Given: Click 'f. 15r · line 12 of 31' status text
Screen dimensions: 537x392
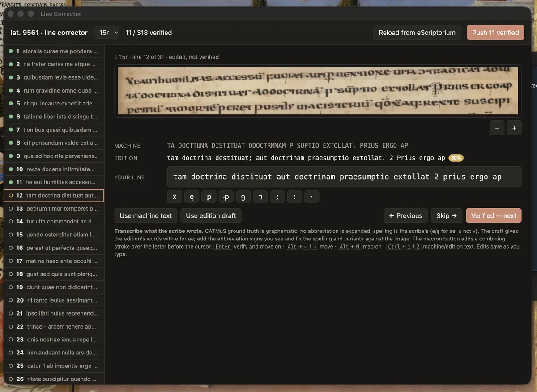Looking at the screenshot, I should point(166,57).
